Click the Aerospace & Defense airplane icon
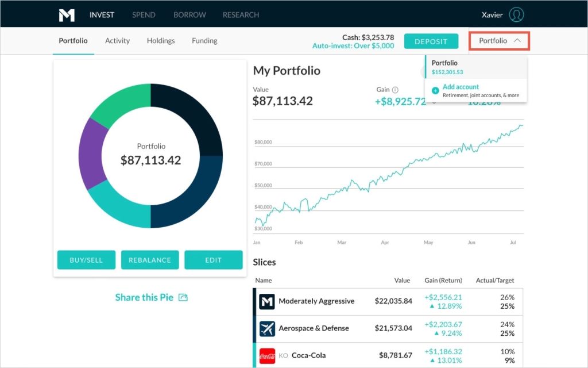The image size is (588, 368). tap(267, 328)
